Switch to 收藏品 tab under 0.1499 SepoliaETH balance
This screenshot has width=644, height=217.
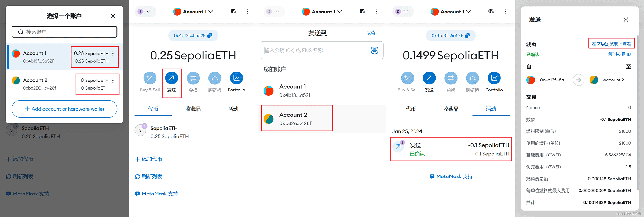[451, 109]
